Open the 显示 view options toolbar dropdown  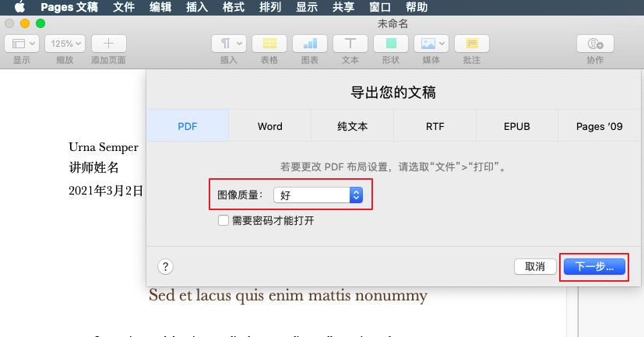click(x=22, y=44)
